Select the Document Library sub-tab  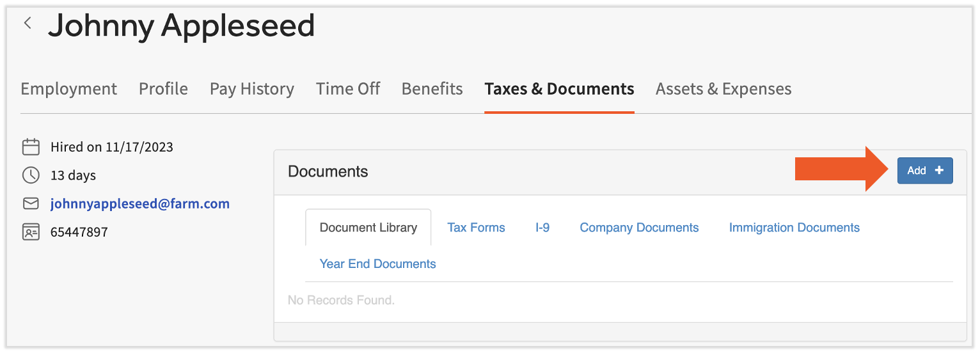[x=368, y=228]
